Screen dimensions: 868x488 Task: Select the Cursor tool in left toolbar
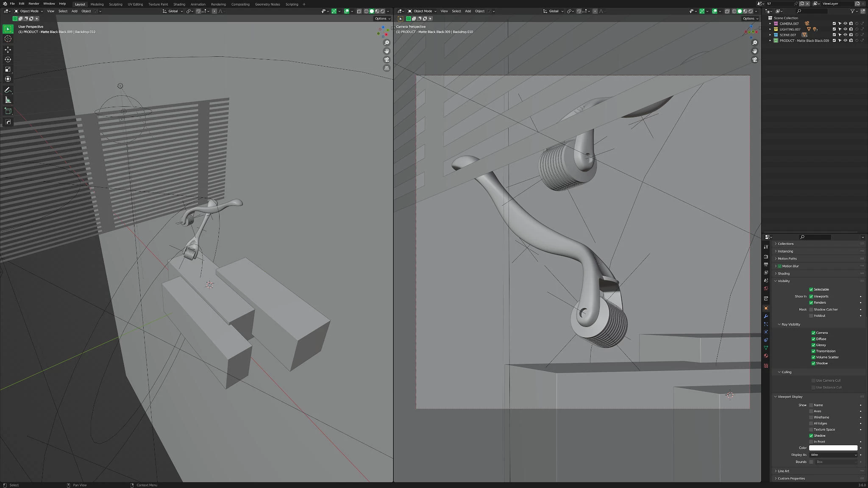(8, 39)
